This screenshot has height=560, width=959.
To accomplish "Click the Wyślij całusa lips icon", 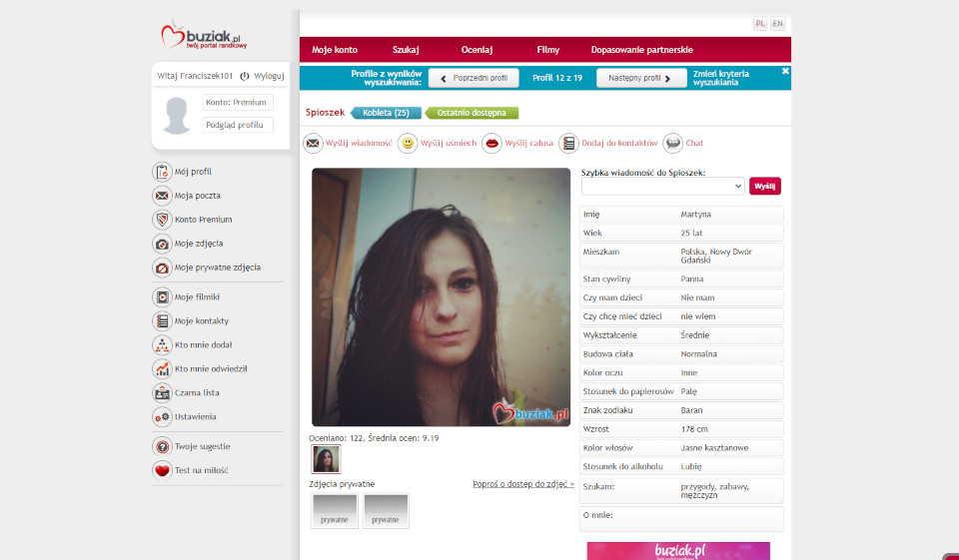I will click(491, 144).
